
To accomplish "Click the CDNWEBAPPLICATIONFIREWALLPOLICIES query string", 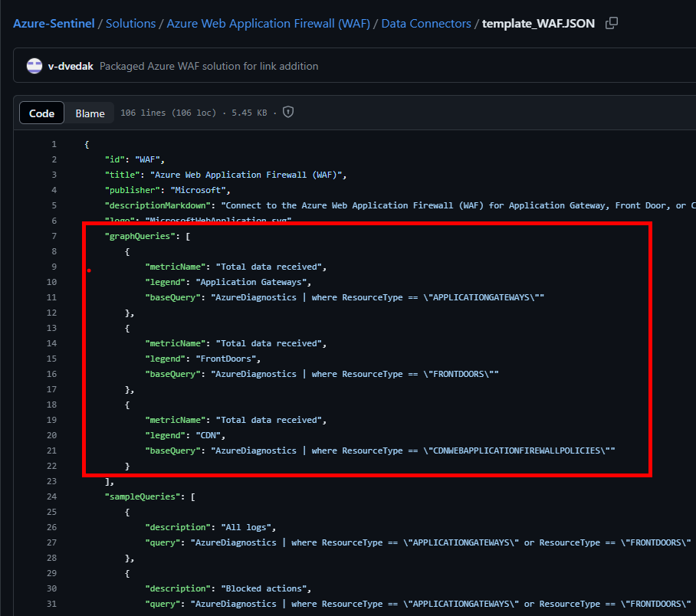I will (413, 451).
